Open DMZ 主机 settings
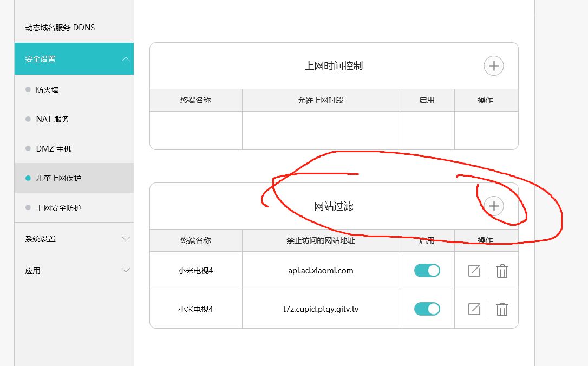The width and height of the screenshot is (588, 366). 54,149
